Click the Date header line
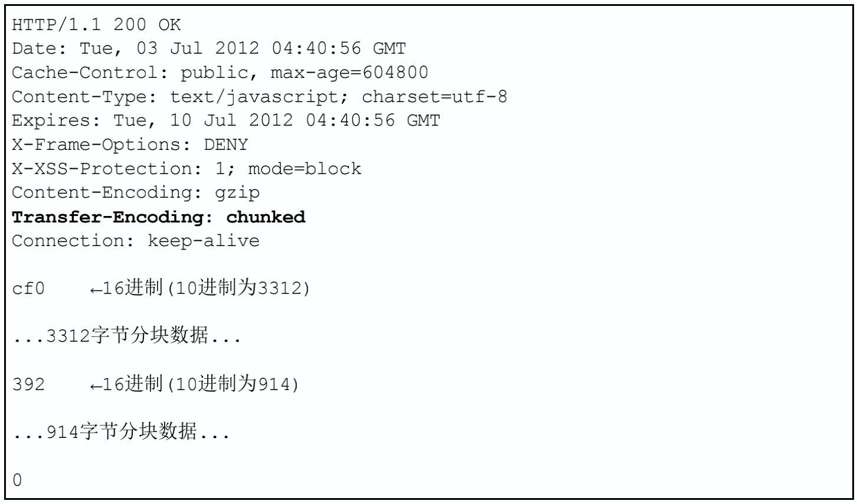Screen dimensions: 857x504 click(x=209, y=48)
